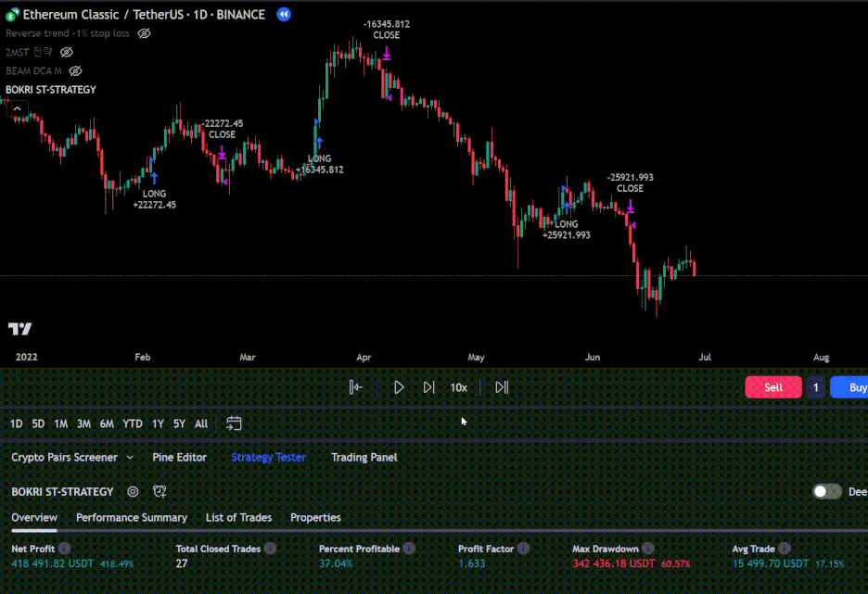The height and width of the screenshot is (594, 868).
Task: Set chart range to 3M
Action: 83,423
